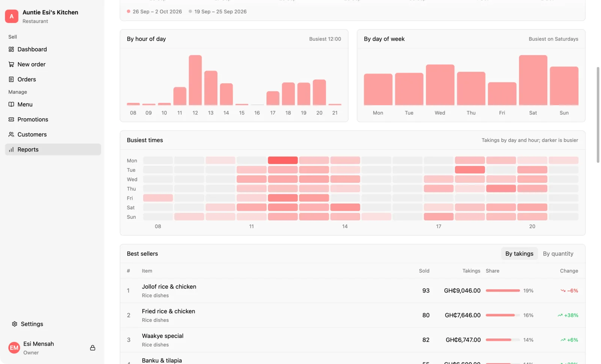
Task: Open the Dashboard page
Action: point(53,49)
